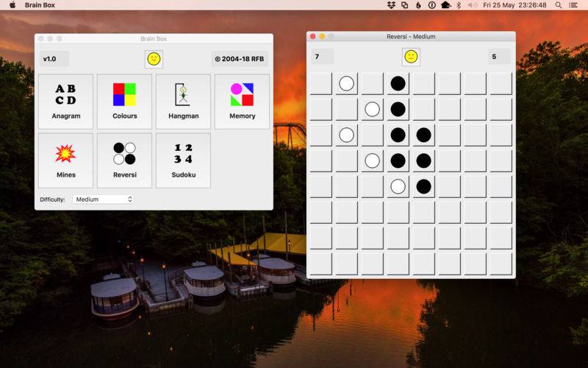
Task: Click the black piece in the fifth board row
Action: click(424, 186)
